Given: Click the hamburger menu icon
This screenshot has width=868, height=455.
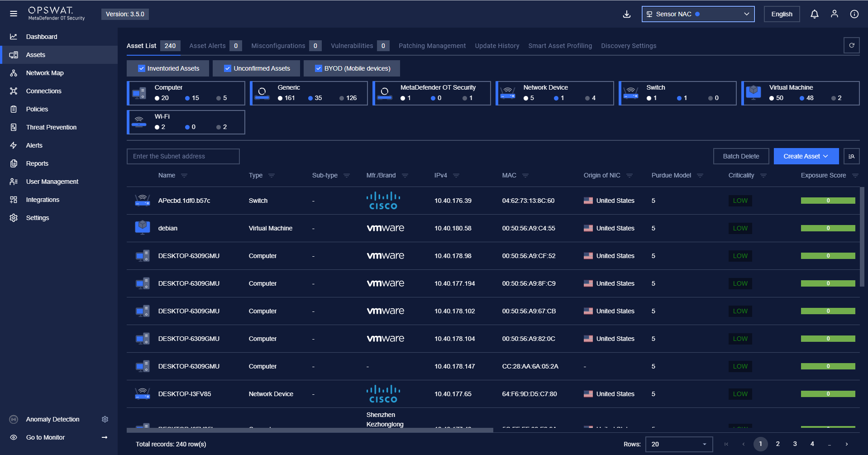Looking at the screenshot, I should pos(14,14).
